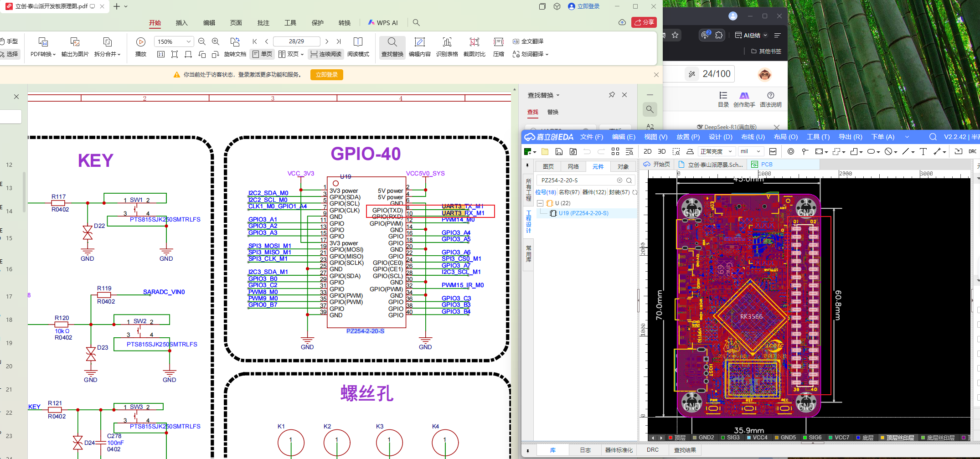
Task: Click the red Share button in WPS
Action: [644, 22]
